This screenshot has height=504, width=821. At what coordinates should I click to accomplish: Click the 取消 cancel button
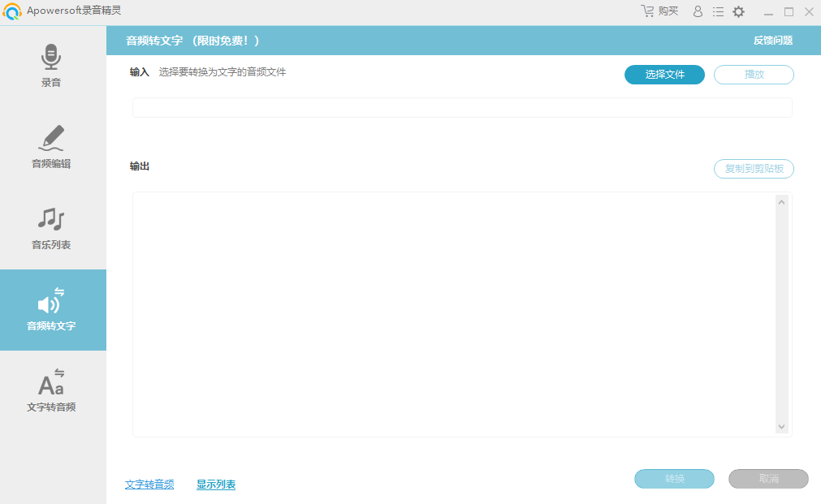click(768, 479)
